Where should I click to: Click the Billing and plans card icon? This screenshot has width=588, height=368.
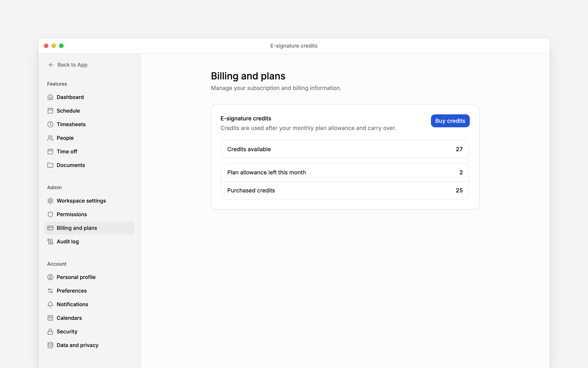pyautogui.click(x=50, y=228)
